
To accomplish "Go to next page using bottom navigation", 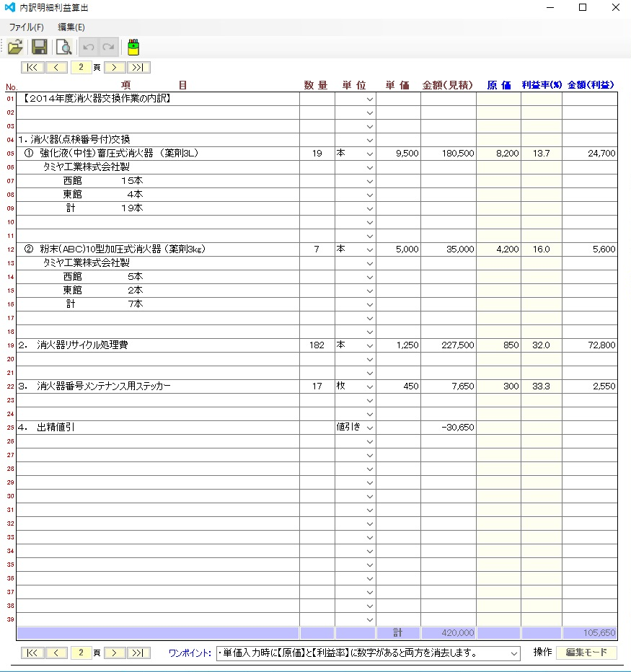I will tap(115, 653).
